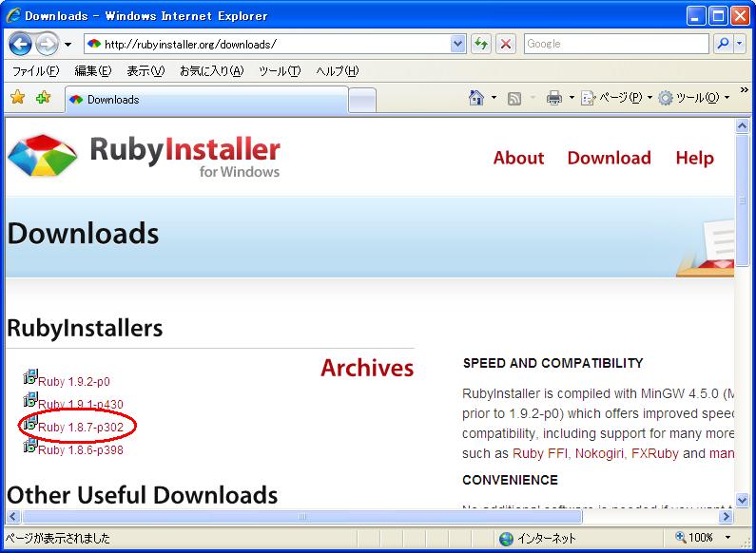
Task: Open the ツール(O) command bar menu
Action: point(694,98)
